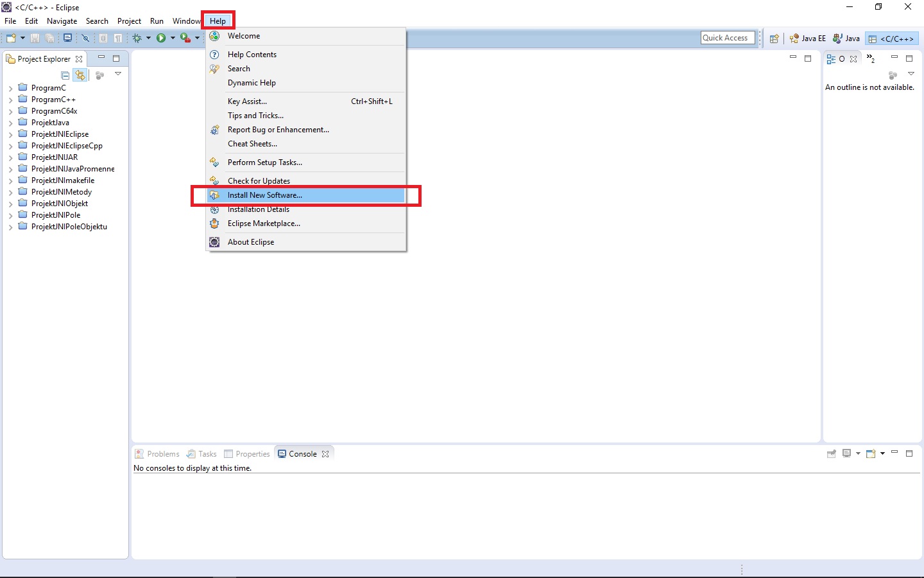924x578 pixels.
Task: Select the ProjektJNIEclipseCpp project
Action: 67,146
